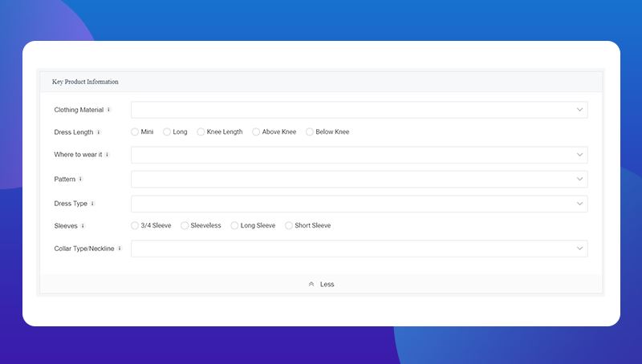Click the Key Product Information header
The image size is (642, 364).
[85, 82]
